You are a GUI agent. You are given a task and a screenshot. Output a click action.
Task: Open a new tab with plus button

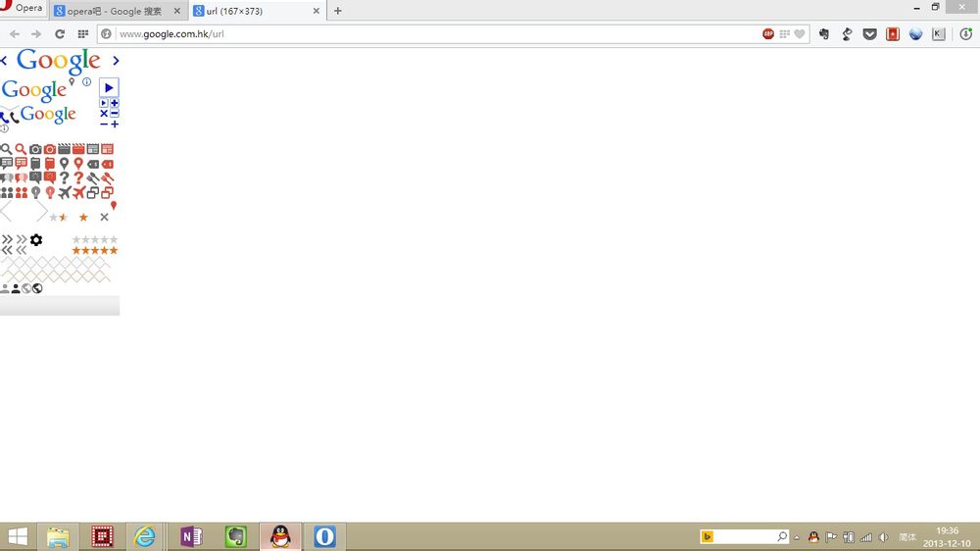click(x=337, y=11)
